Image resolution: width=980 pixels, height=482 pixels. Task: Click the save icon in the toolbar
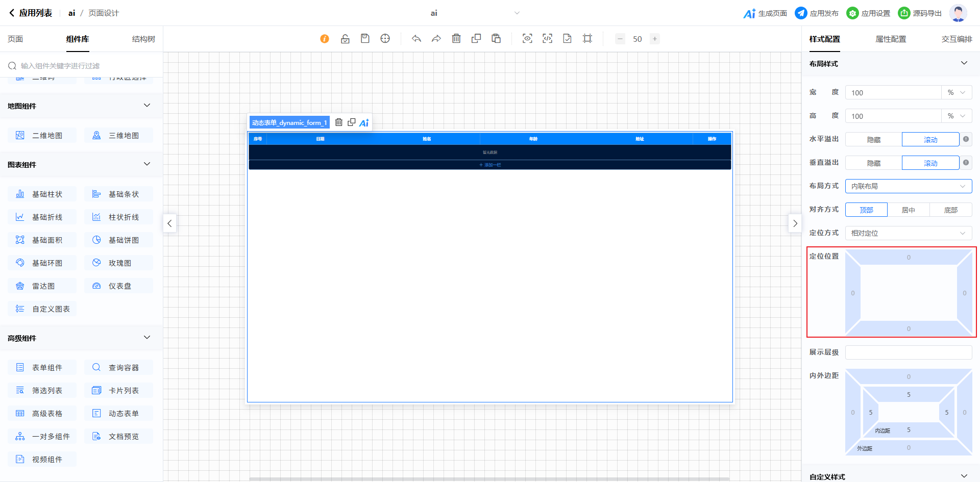[x=365, y=39]
